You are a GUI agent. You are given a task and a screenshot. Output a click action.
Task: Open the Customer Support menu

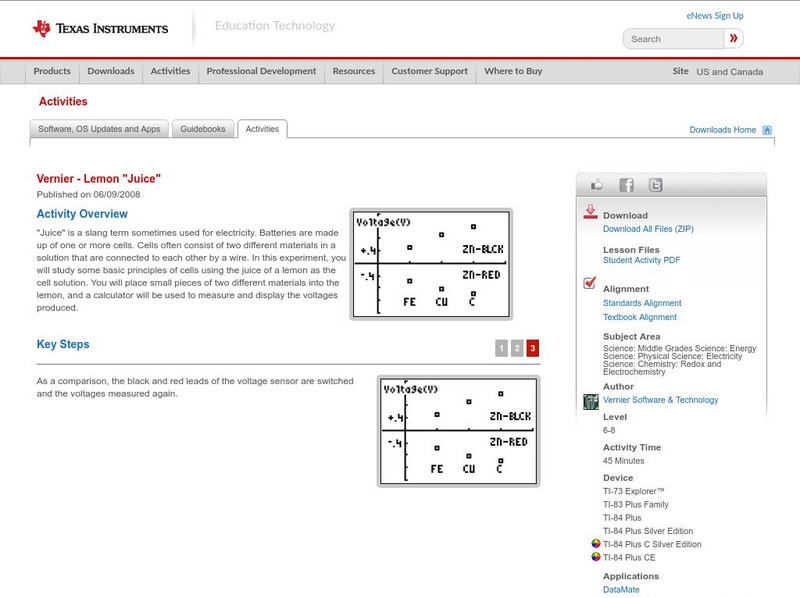(428, 71)
